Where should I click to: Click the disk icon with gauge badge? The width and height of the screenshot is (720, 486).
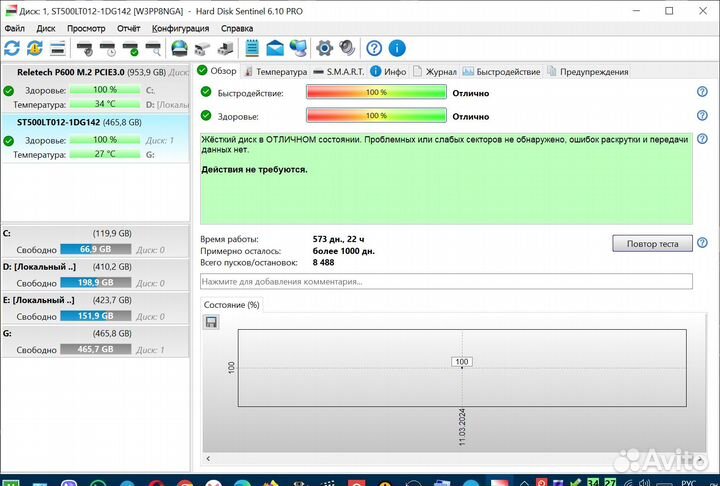(84, 48)
